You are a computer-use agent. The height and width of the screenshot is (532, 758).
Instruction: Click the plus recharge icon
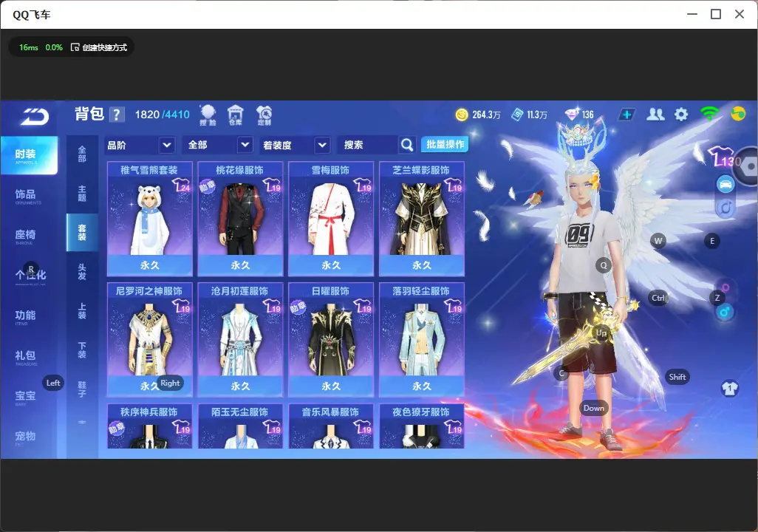tap(626, 115)
